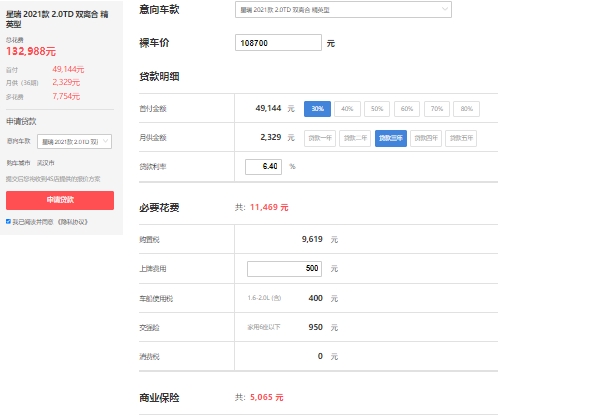Click the 武汉市 purchase city
This screenshot has height=415, width=600.
[x=46, y=162]
